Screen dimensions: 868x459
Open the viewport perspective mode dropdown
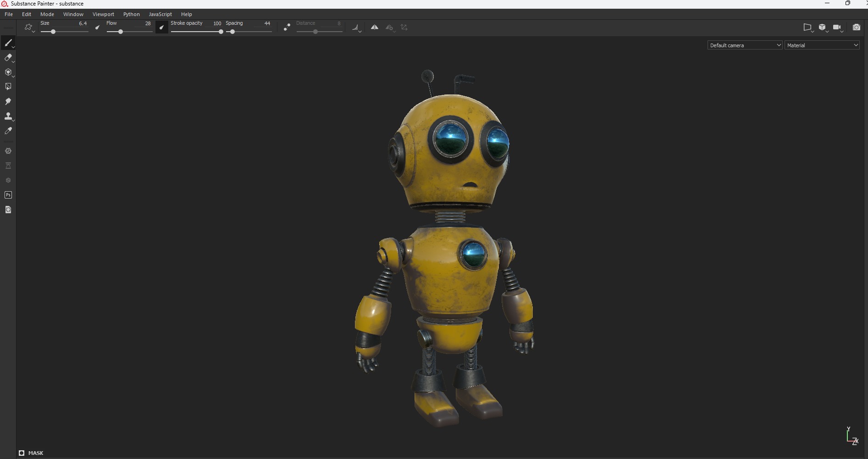click(x=808, y=28)
